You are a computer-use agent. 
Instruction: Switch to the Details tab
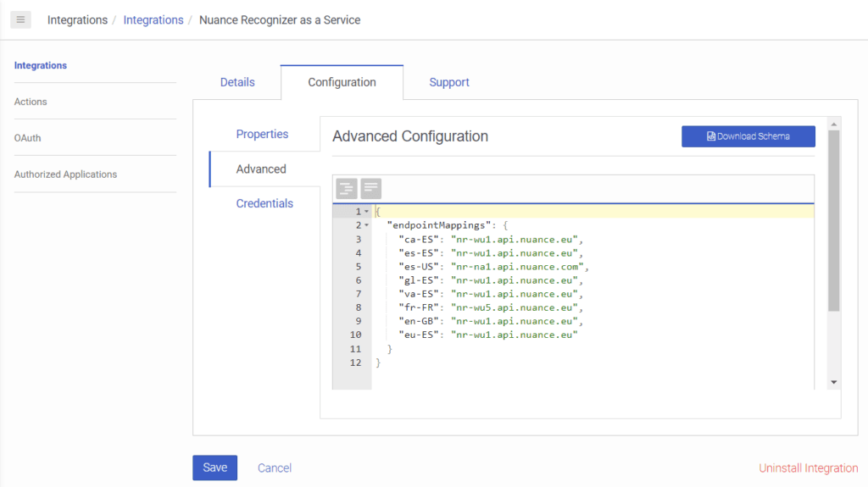(x=237, y=82)
